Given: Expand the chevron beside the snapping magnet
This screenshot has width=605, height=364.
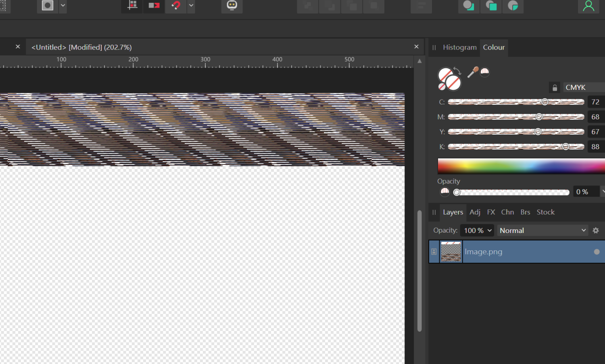Looking at the screenshot, I should click(x=190, y=6).
